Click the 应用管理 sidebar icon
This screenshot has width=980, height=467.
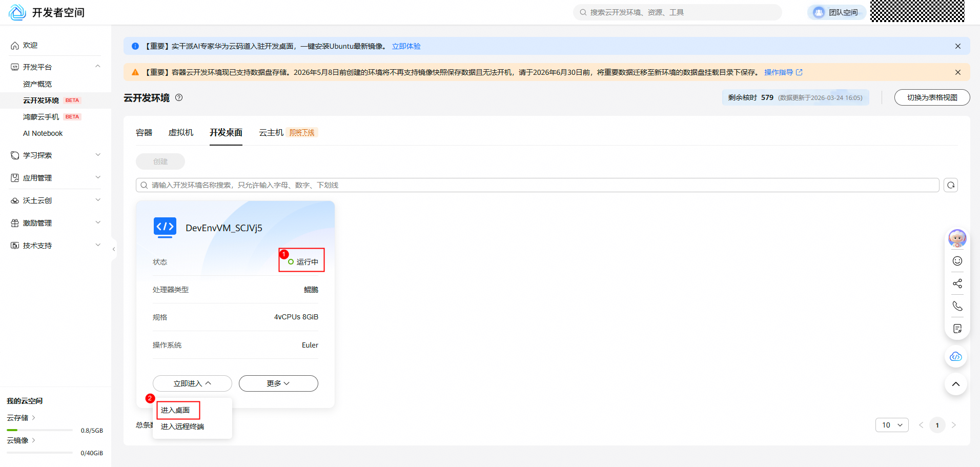point(15,178)
